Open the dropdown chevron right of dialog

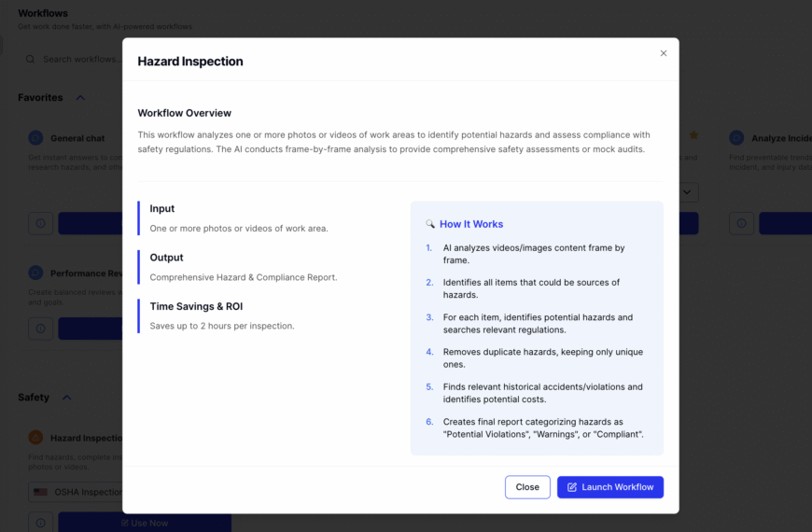click(x=687, y=192)
